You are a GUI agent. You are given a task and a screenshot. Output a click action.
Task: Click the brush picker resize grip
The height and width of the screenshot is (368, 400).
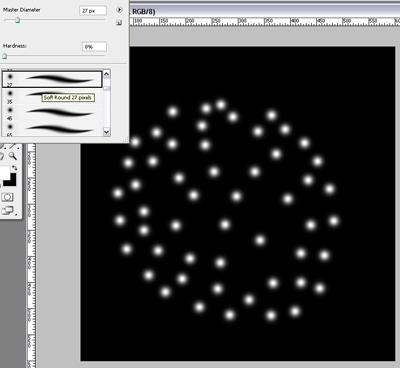coord(126,140)
